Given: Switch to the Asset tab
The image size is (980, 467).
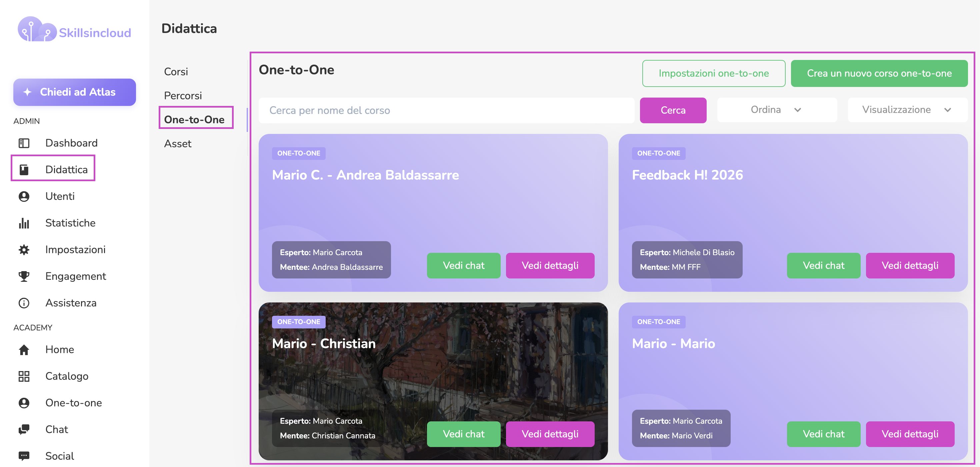Looking at the screenshot, I should pyautogui.click(x=178, y=143).
